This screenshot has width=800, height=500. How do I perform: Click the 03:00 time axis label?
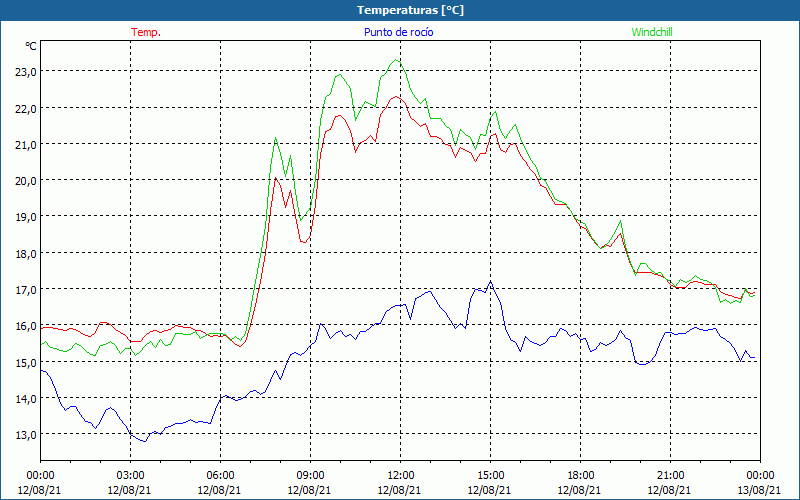click(130, 475)
